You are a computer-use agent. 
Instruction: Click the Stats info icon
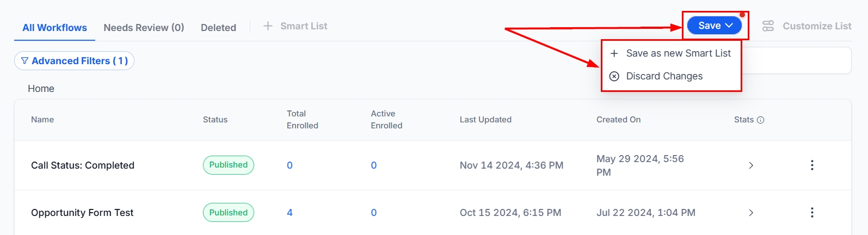[x=761, y=120]
